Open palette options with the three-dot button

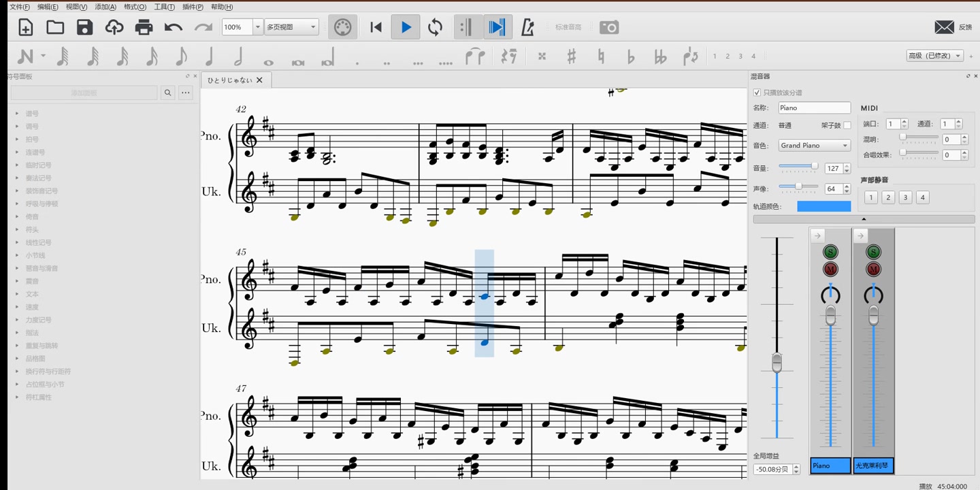186,93
